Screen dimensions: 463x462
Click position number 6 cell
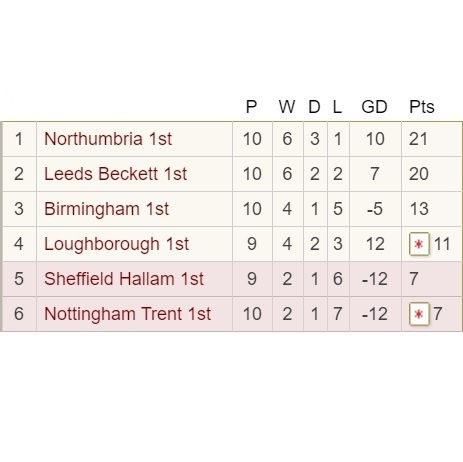pos(19,314)
